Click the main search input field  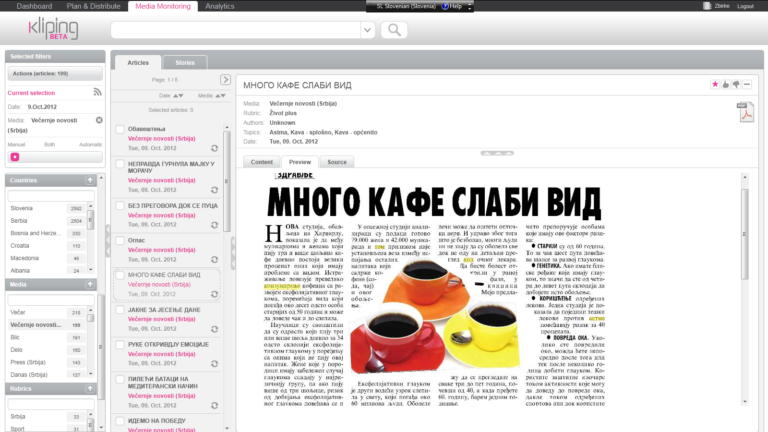[x=236, y=30]
